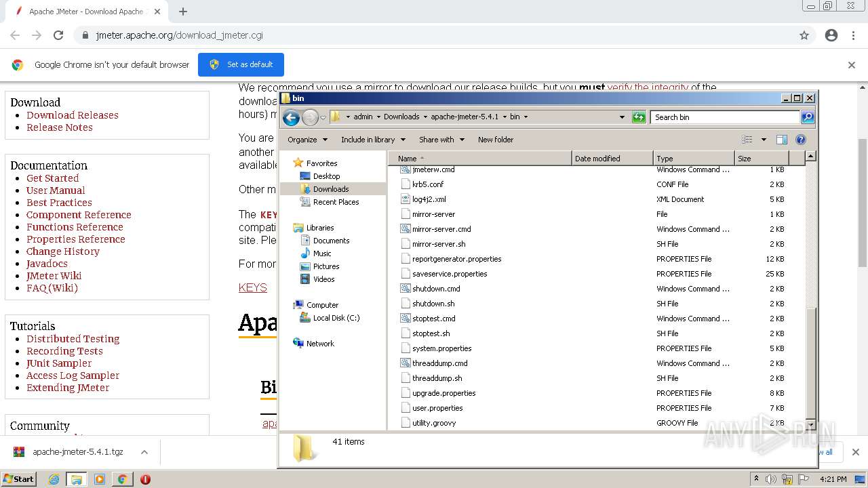The height and width of the screenshot is (488, 868).
Task: Click Chrome reload page icon
Action: tap(58, 35)
